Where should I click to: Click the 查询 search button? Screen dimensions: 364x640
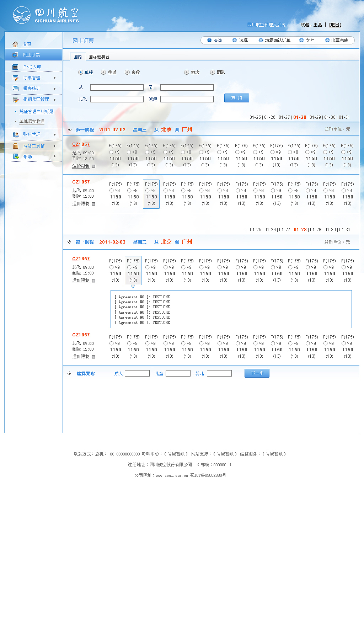(x=237, y=98)
